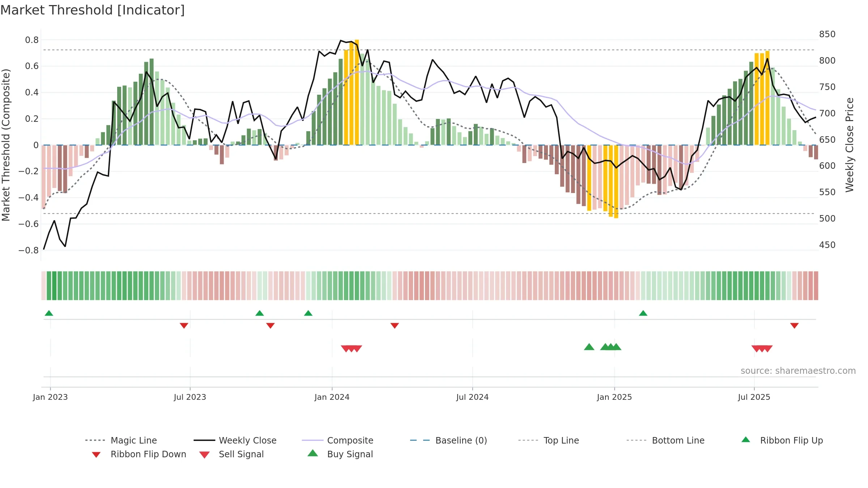Image resolution: width=868 pixels, height=488 pixels.
Task: Click the Weekly Close Price axis title
Action: [x=850, y=145]
